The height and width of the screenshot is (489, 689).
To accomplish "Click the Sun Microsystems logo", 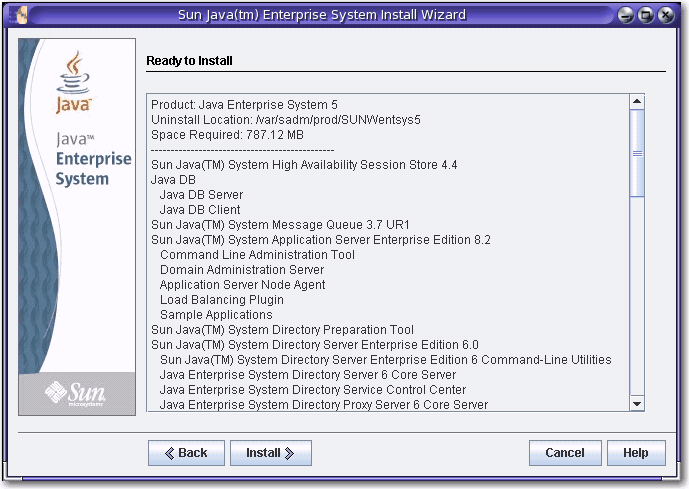I will (x=76, y=393).
